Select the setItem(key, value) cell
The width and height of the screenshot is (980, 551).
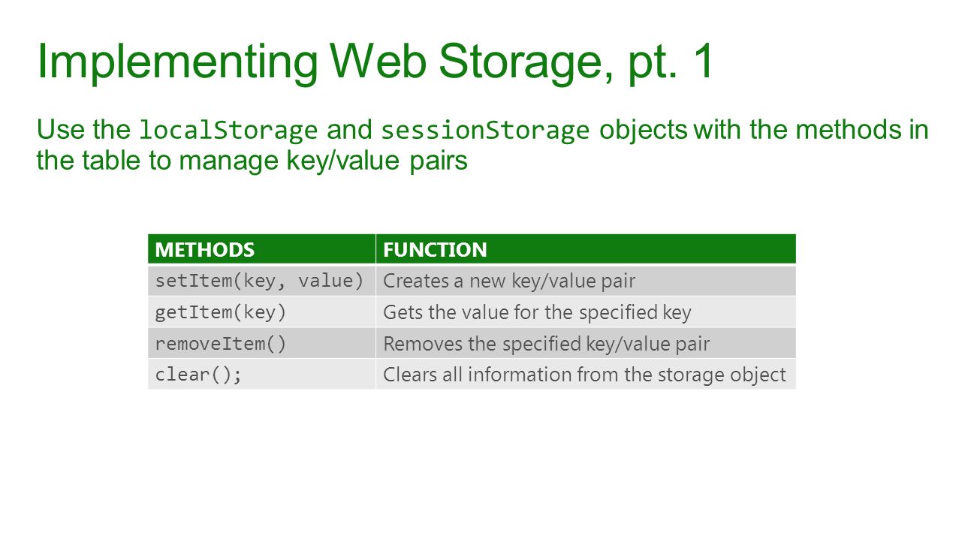click(261, 281)
